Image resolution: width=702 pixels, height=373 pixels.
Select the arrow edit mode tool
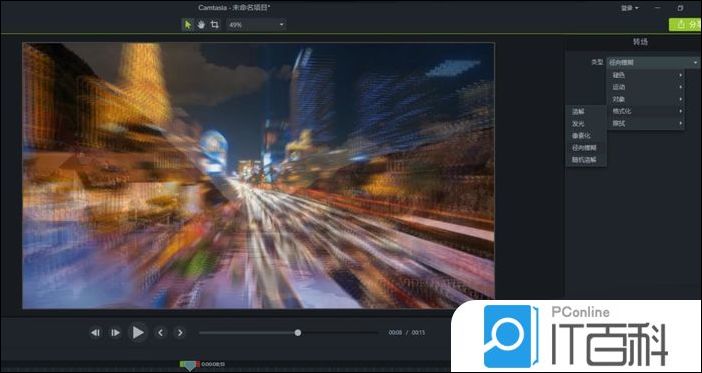pos(188,25)
